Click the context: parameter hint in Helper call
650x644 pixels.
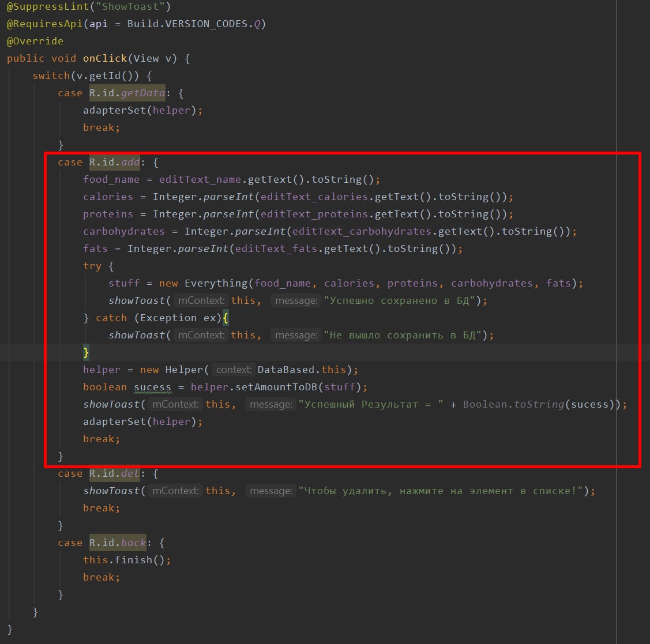[x=234, y=370]
